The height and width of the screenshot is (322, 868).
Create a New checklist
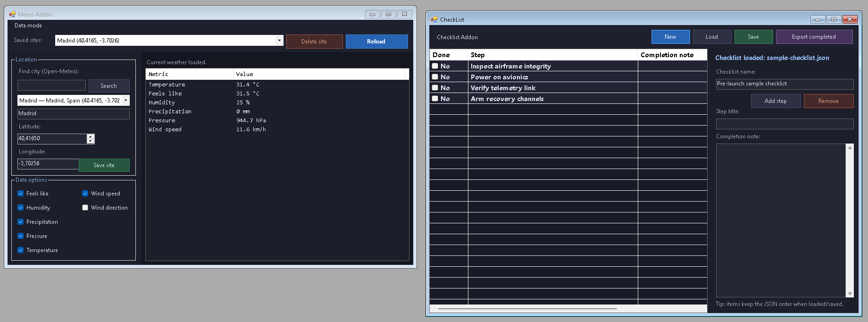pyautogui.click(x=670, y=37)
